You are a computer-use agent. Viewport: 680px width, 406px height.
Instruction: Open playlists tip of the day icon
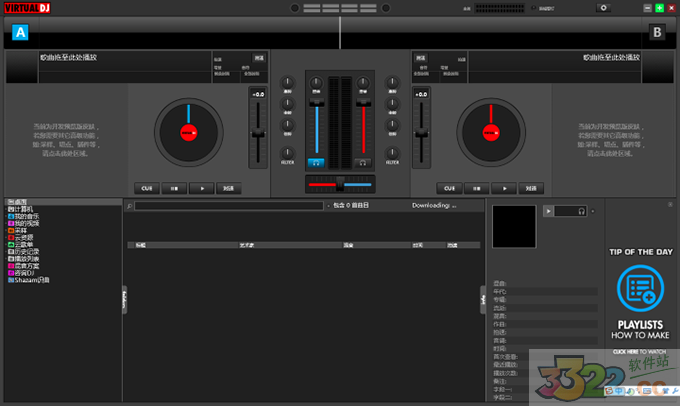click(x=640, y=288)
